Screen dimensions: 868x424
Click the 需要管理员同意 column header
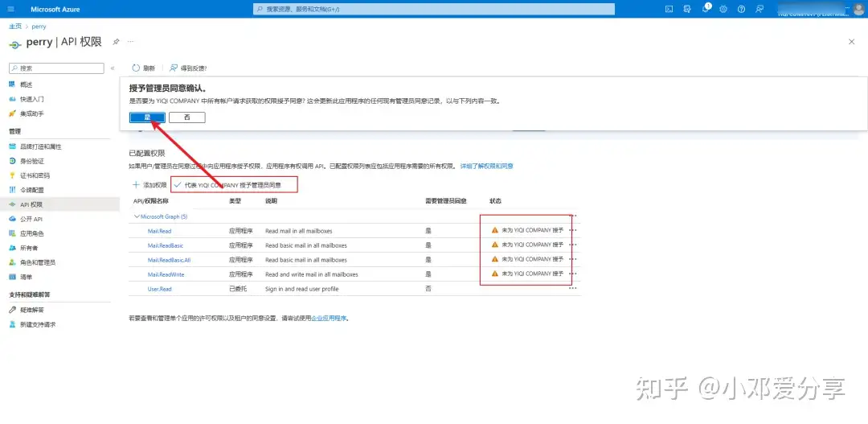(445, 201)
